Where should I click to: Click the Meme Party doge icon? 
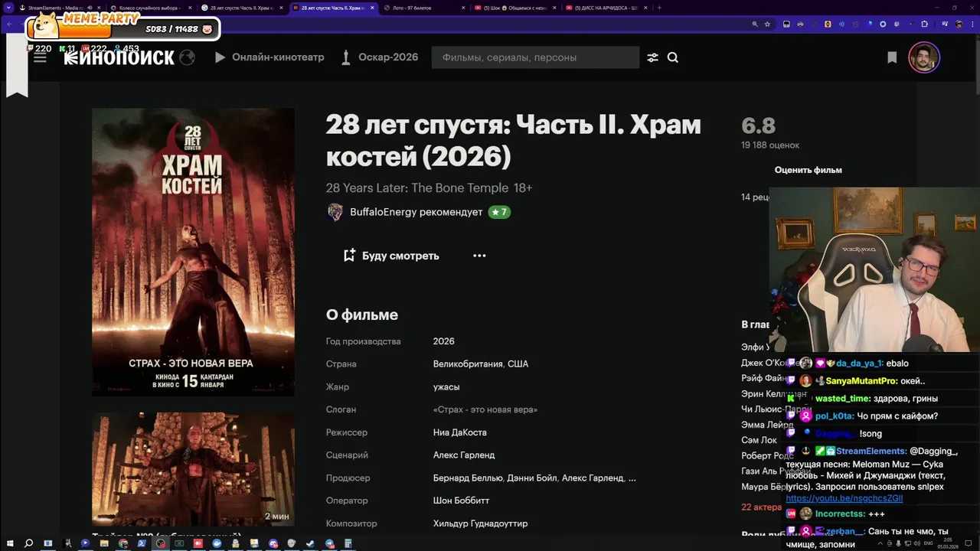point(46,24)
